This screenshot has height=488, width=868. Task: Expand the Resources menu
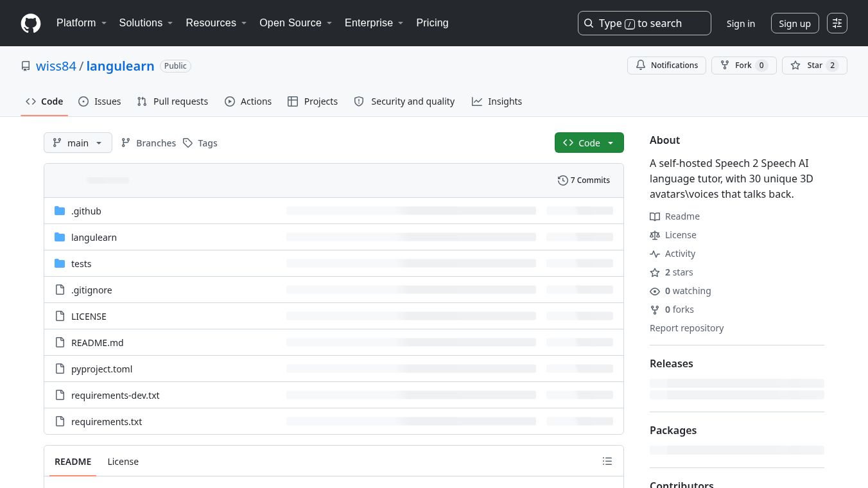coord(216,22)
